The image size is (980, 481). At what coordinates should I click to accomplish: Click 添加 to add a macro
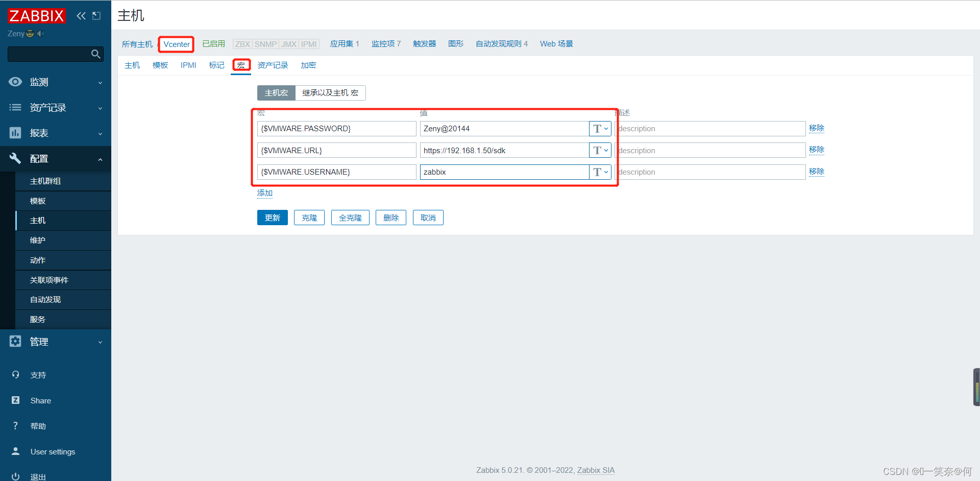coord(265,193)
